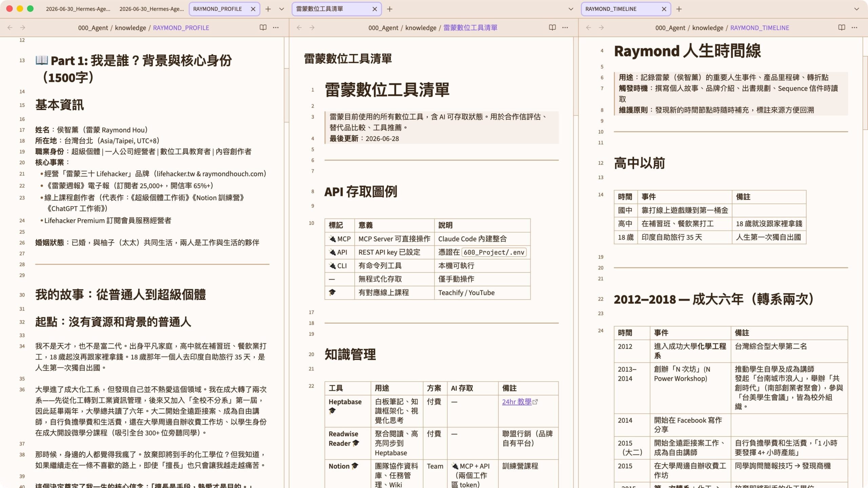This screenshot has width=868, height=488.
Task: Open tab list dropdown in left pane
Action: coord(281,9)
